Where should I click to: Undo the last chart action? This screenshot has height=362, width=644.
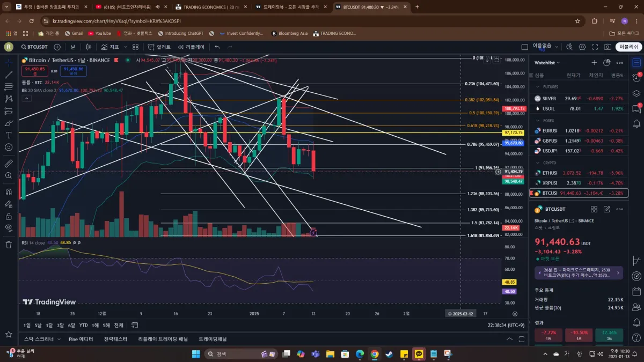pyautogui.click(x=217, y=47)
